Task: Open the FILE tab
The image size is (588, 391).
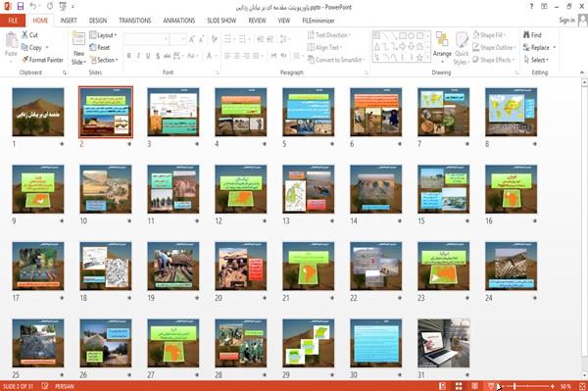Action: 13,21
